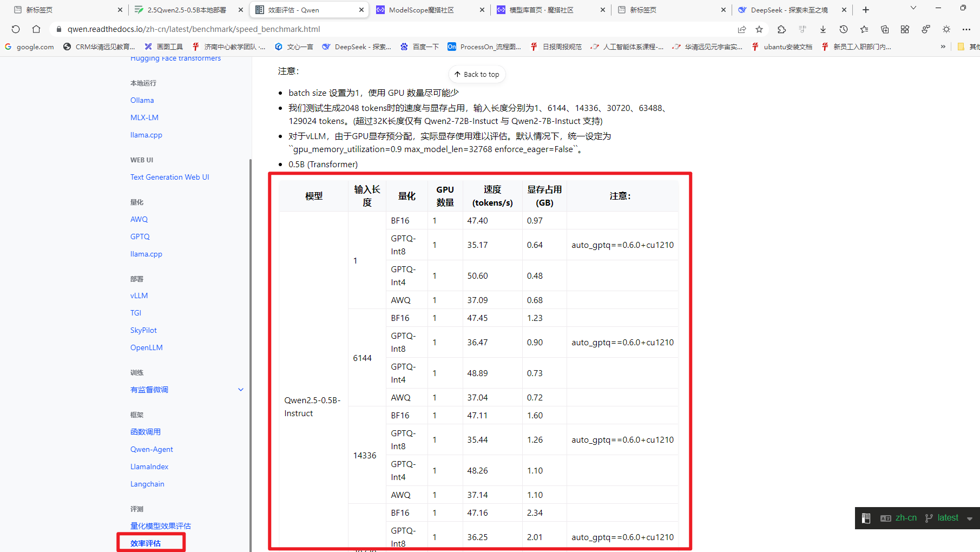Close the DeepSeek tab
Viewport: 980px width, 552px height.
point(844,10)
